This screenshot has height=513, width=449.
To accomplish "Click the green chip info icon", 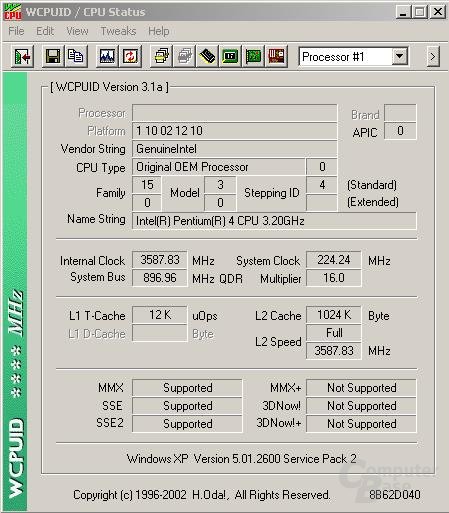I will coord(230,57).
